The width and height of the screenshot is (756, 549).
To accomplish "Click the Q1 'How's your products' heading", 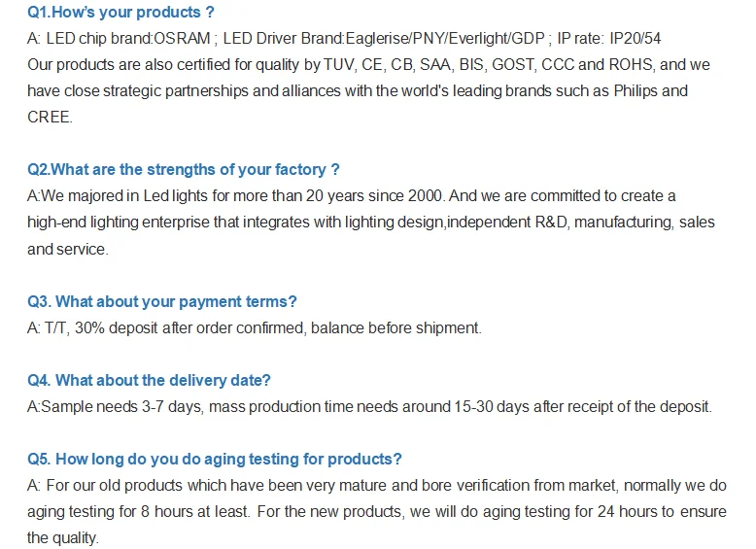I will pyautogui.click(x=120, y=13).
